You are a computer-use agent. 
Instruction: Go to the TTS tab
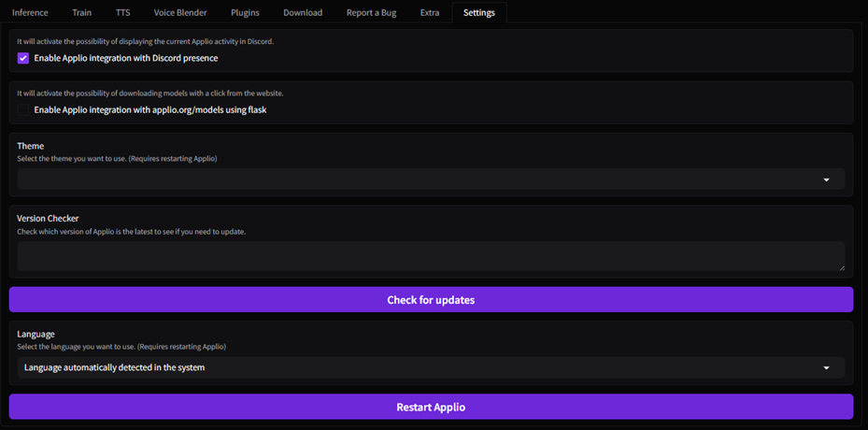[x=122, y=12]
